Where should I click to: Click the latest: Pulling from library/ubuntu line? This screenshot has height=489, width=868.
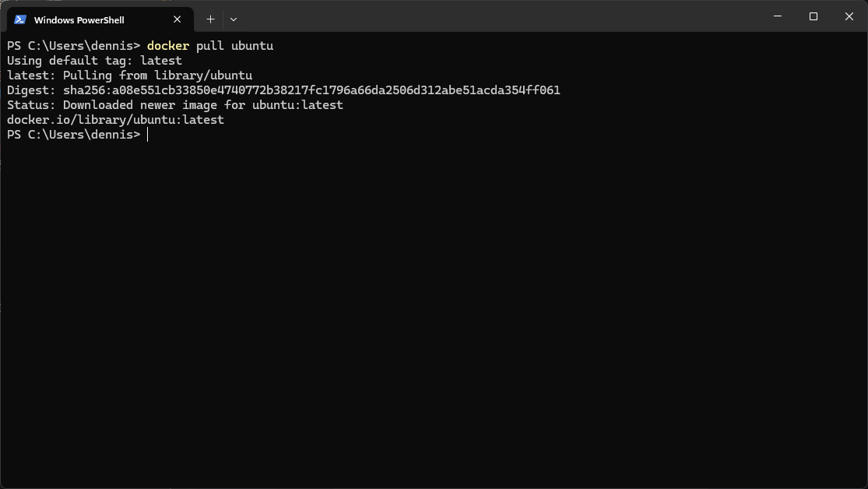point(129,75)
